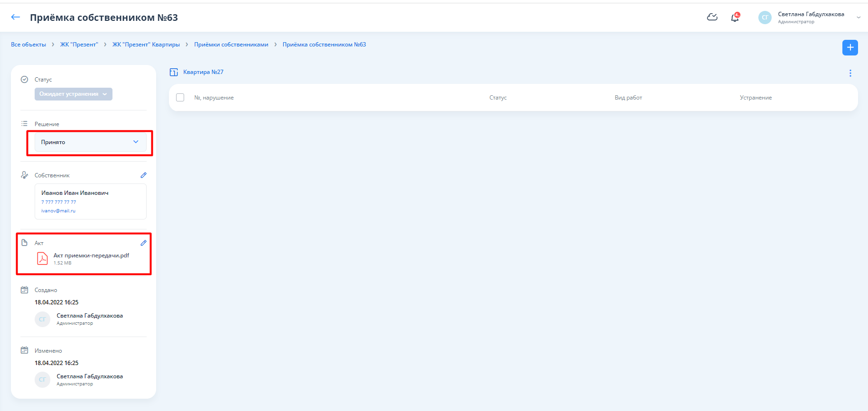The height and width of the screenshot is (411, 868).
Task: Open the status dropdown Ожидает устранения
Action: pos(74,94)
